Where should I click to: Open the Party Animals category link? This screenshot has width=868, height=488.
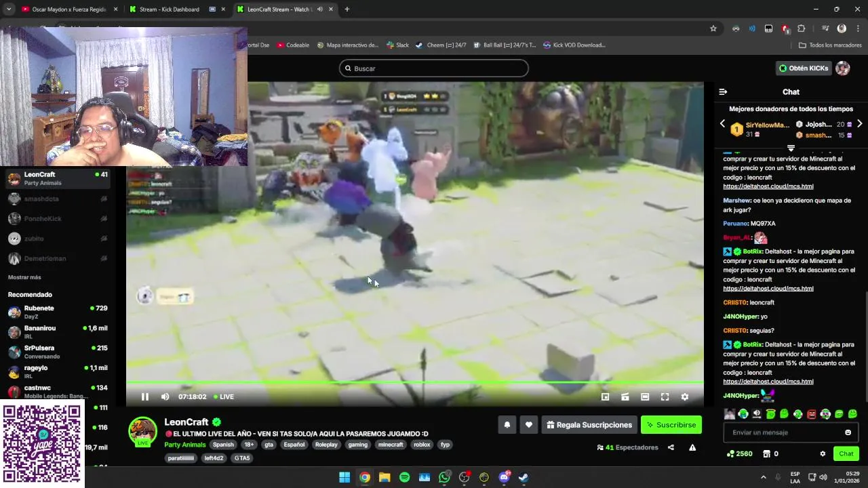coord(184,445)
